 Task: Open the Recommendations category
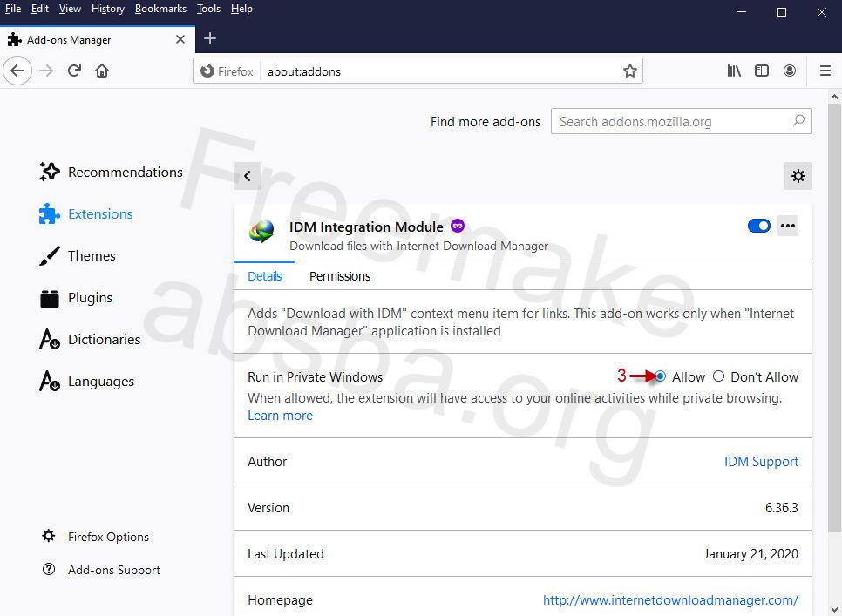coord(112,173)
